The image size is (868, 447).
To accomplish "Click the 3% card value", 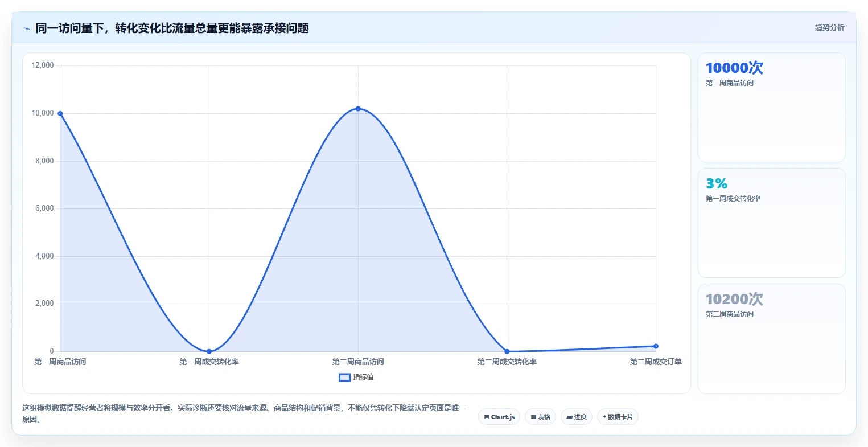I will click(x=717, y=183).
